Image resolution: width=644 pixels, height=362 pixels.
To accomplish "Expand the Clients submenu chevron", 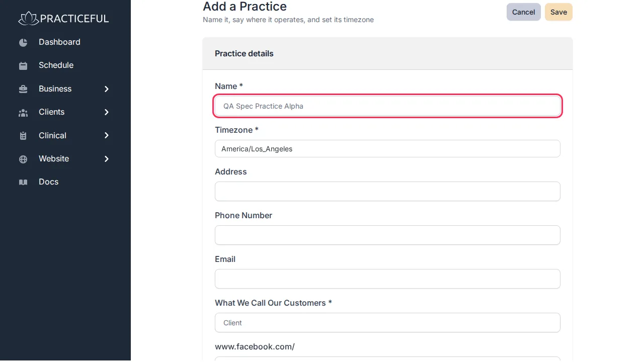I will [x=107, y=112].
